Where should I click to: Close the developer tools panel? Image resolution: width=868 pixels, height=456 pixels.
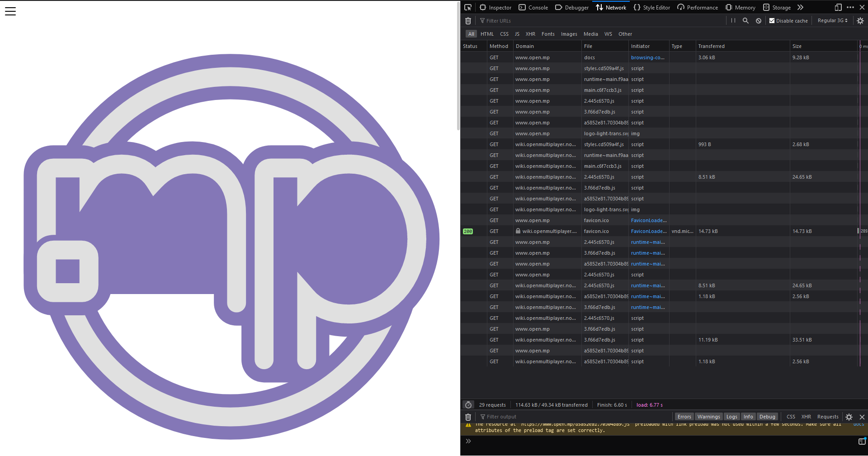pyautogui.click(x=862, y=7)
